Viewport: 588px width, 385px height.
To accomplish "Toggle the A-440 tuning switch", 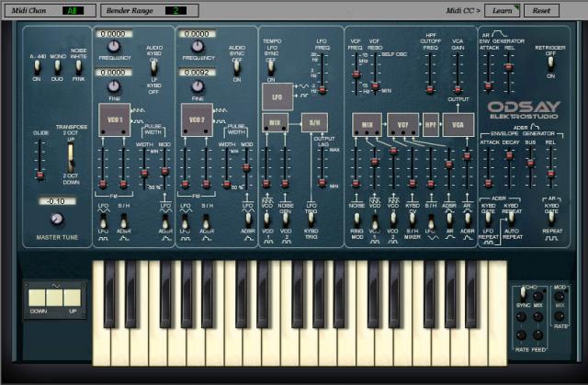I will coord(37,65).
